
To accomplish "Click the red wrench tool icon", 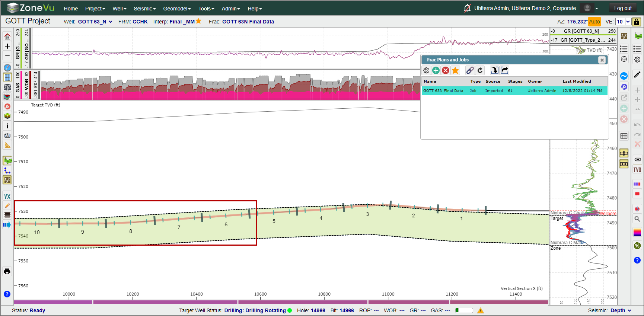I will [7, 106].
